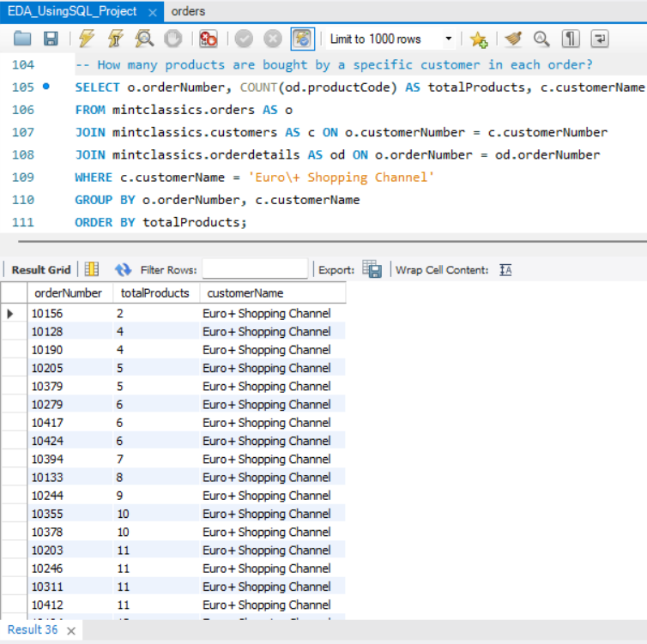
Task: Select order number cell 10246
Action: [x=70, y=569]
